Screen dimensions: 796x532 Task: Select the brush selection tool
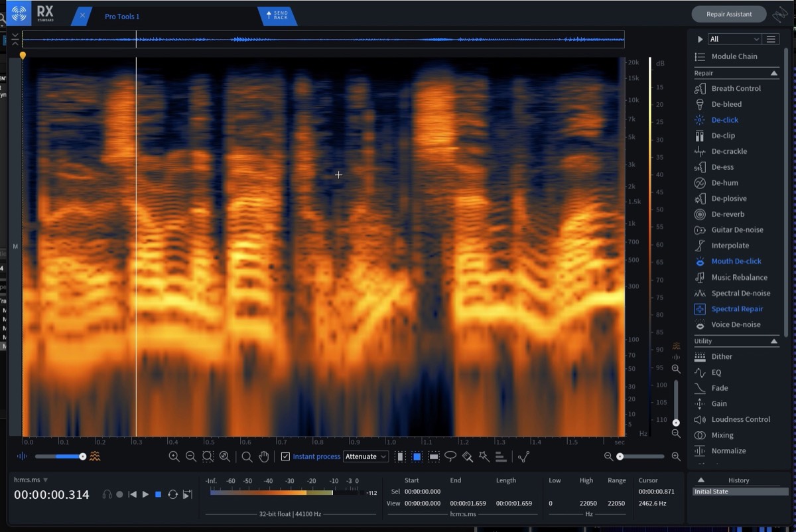[x=467, y=456]
